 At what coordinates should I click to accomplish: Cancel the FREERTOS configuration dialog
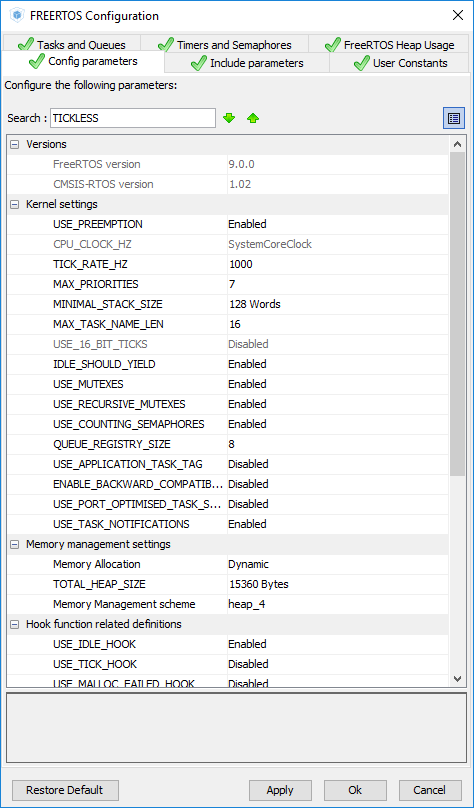(430, 790)
